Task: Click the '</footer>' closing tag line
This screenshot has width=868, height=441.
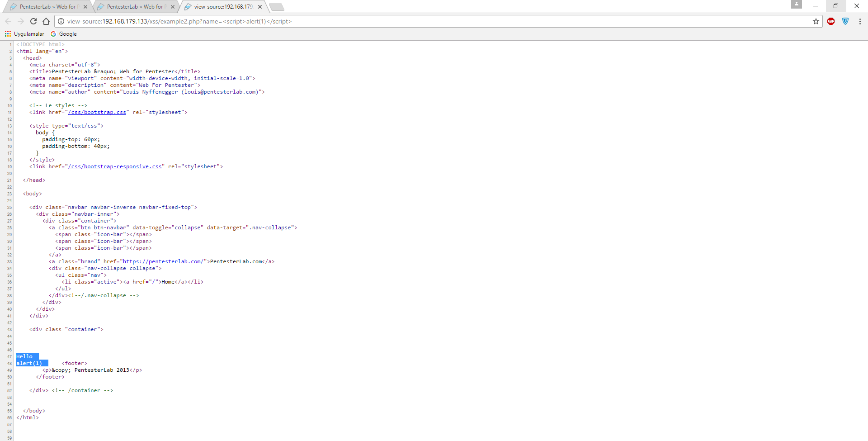Action: [x=50, y=377]
